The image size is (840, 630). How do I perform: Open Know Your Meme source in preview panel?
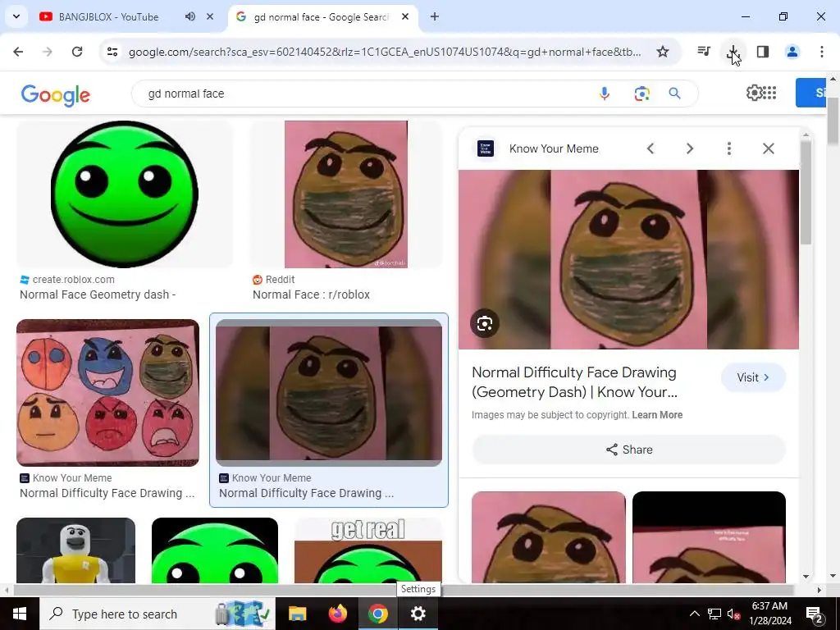pyautogui.click(x=554, y=148)
